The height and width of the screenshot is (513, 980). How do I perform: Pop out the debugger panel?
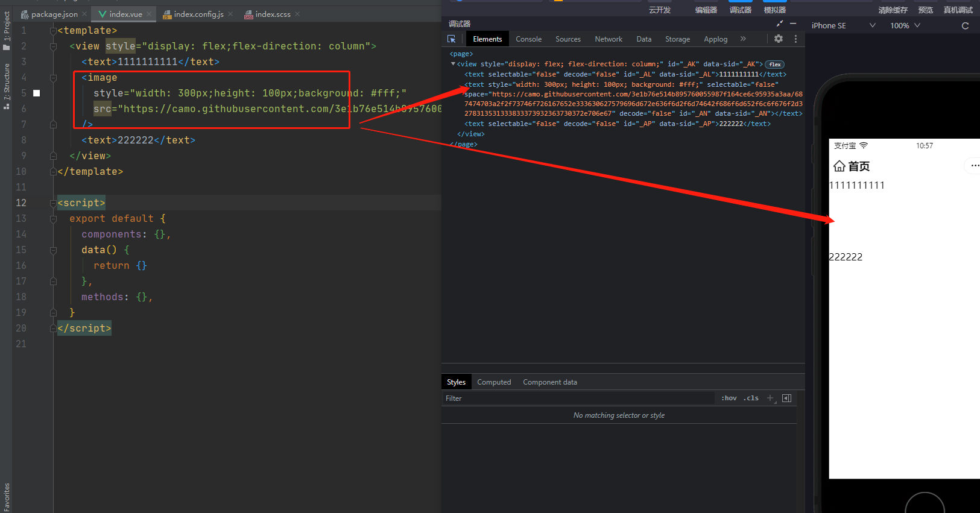780,24
